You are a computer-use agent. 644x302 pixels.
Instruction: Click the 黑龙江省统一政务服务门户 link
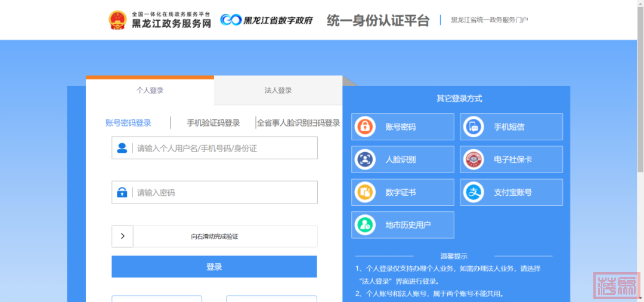pyautogui.click(x=489, y=20)
